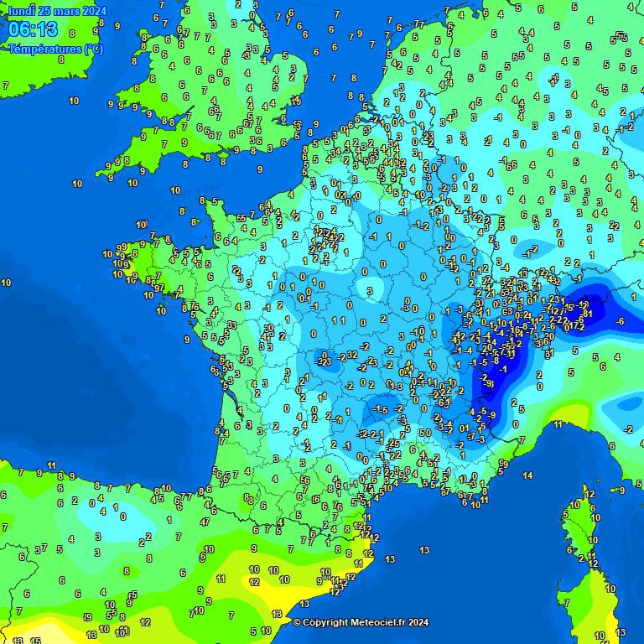Click the 9 reading at the right edge near Italy

coord(621,491)
